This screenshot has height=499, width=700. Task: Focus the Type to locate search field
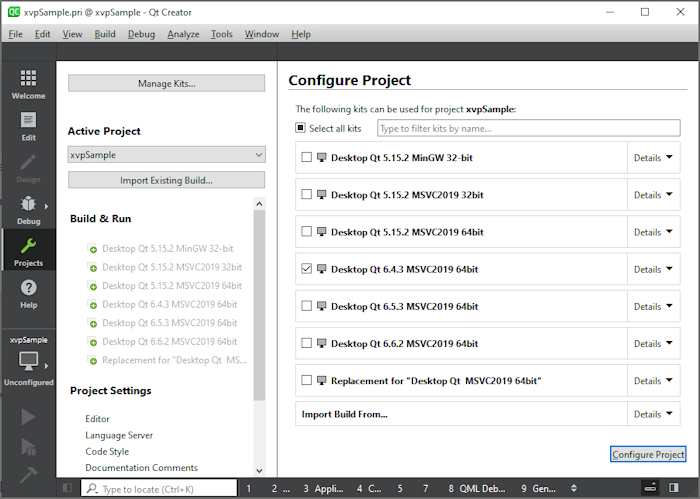pyautogui.click(x=159, y=489)
